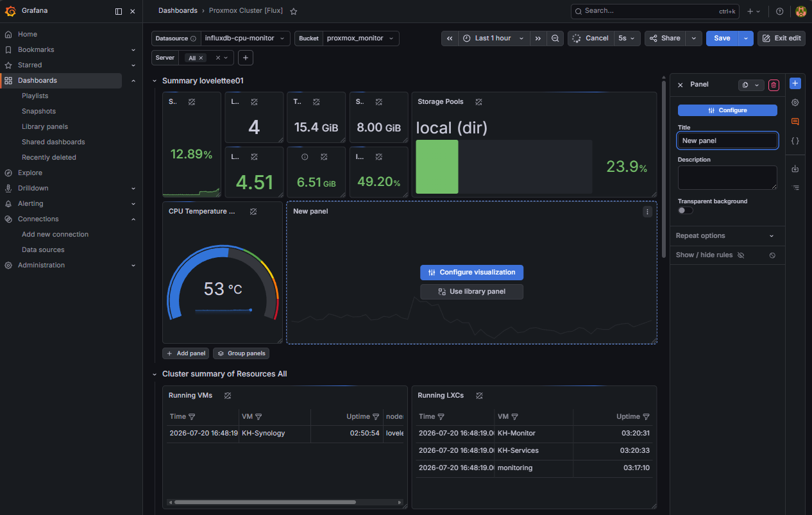
Task: Open Explore from side menu
Action: (x=30, y=173)
